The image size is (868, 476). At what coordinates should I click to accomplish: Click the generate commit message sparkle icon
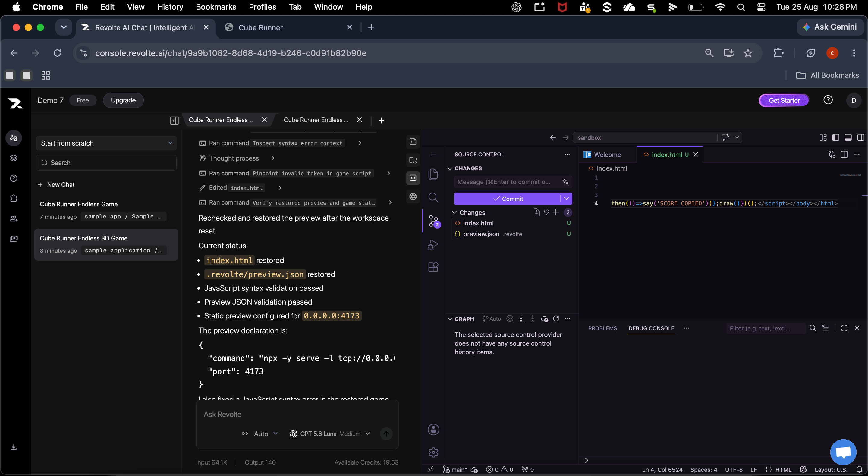[565, 182]
